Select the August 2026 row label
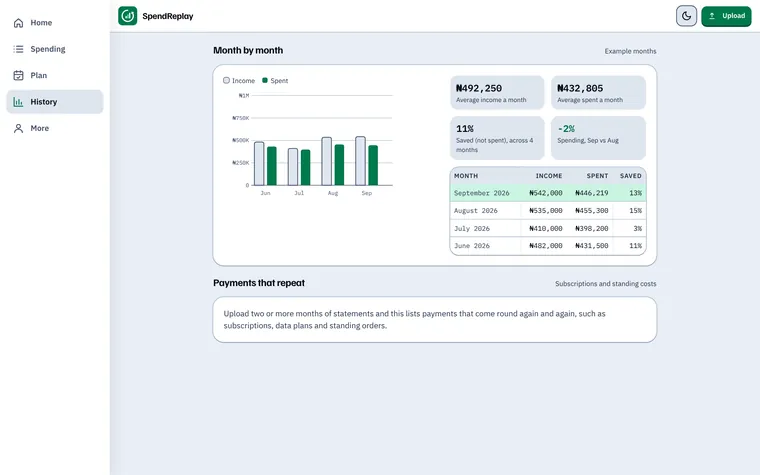Viewport: 760px width, 475px height. pyautogui.click(x=475, y=211)
